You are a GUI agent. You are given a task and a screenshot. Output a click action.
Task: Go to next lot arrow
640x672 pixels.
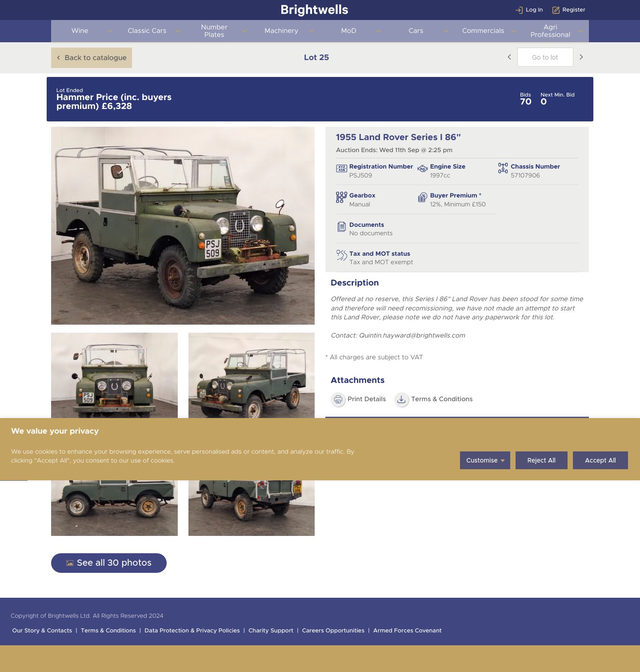581,57
